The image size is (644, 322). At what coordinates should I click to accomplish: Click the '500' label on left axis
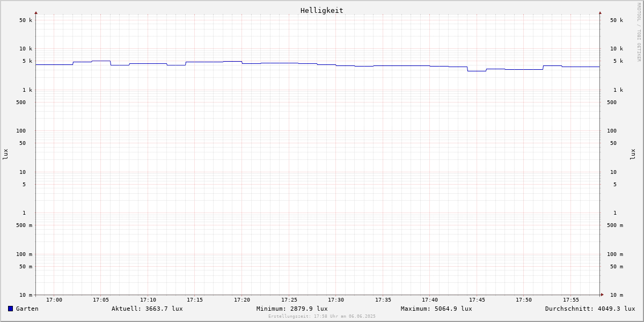(21, 103)
